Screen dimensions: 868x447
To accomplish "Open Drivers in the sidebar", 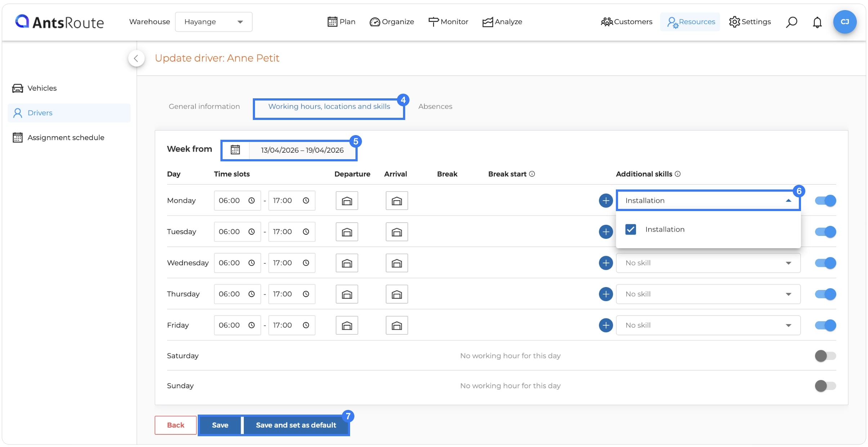I will [x=69, y=113].
